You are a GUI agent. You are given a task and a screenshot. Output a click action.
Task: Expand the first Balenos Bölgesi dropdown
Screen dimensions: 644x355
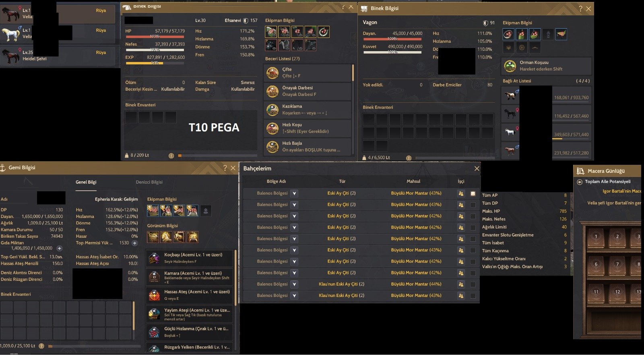tap(294, 193)
